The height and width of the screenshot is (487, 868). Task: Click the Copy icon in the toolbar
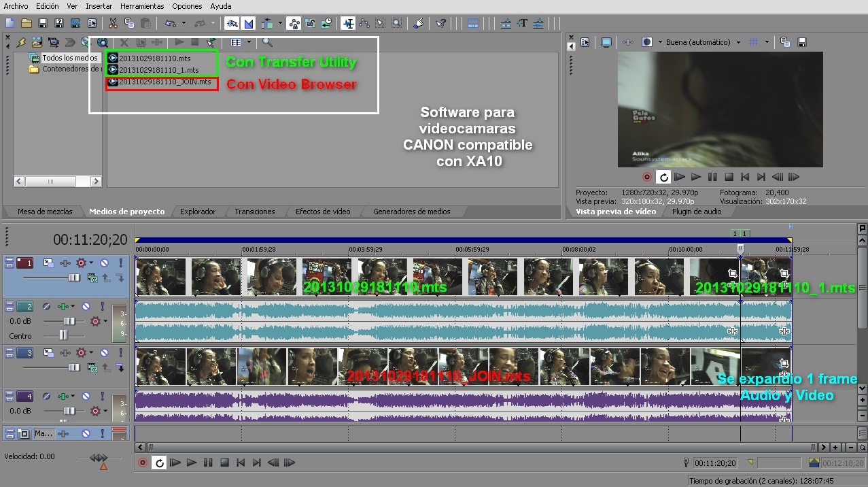pyautogui.click(x=129, y=23)
